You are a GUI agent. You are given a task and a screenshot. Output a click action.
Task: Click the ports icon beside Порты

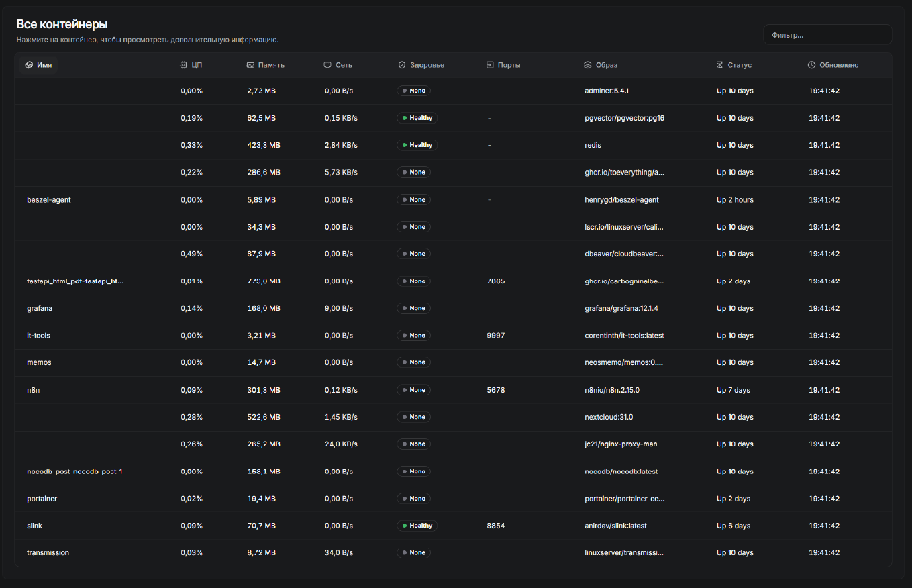tap(490, 65)
